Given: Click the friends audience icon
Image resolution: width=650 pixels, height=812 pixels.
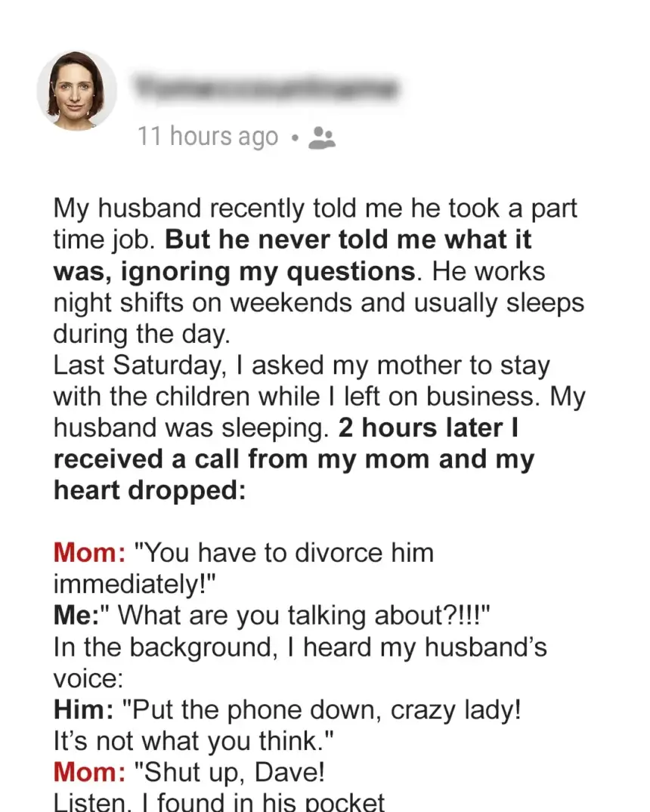Looking at the screenshot, I should click(x=322, y=138).
